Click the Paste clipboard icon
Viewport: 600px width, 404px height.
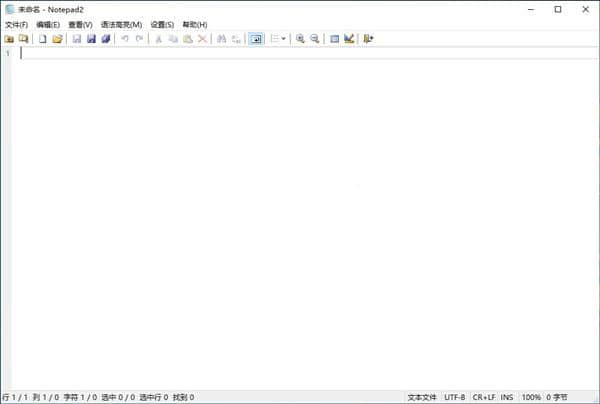pos(188,39)
